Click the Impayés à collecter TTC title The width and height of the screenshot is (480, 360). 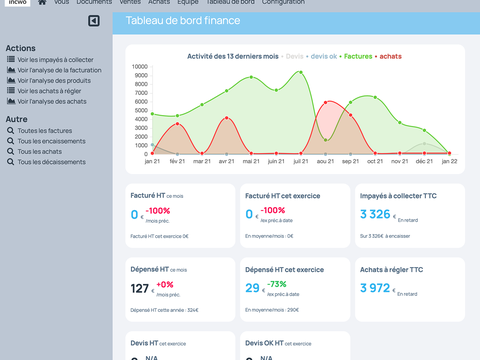coord(398,196)
